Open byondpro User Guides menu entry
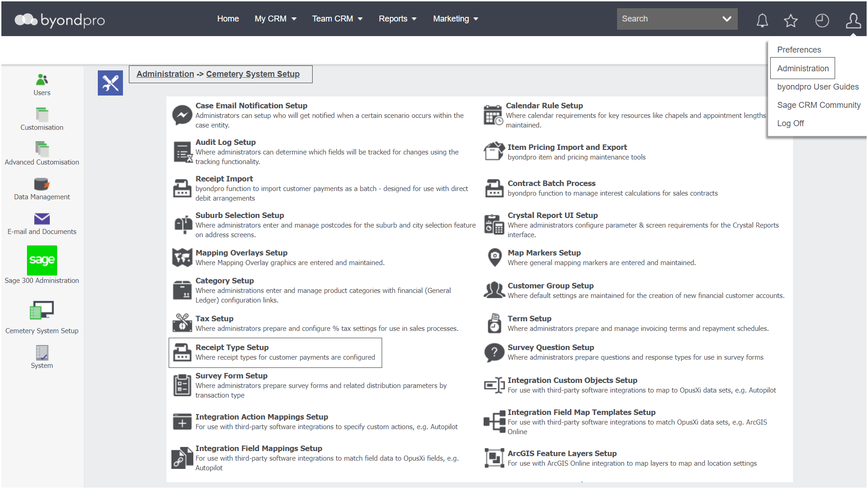Image resolution: width=868 pixels, height=489 pixels. pyautogui.click(x=818, y=87)
